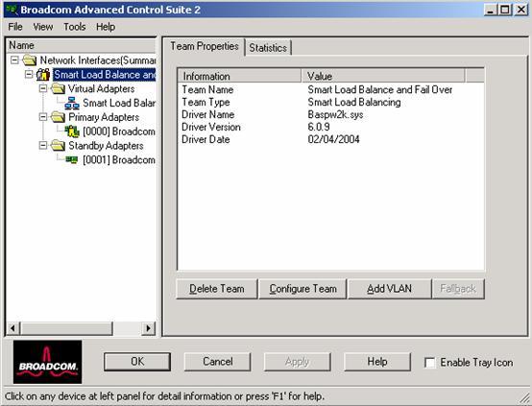Viewport: 532px width, 406px height.
Task: Click the OK button
Action: tap(137, 362)
